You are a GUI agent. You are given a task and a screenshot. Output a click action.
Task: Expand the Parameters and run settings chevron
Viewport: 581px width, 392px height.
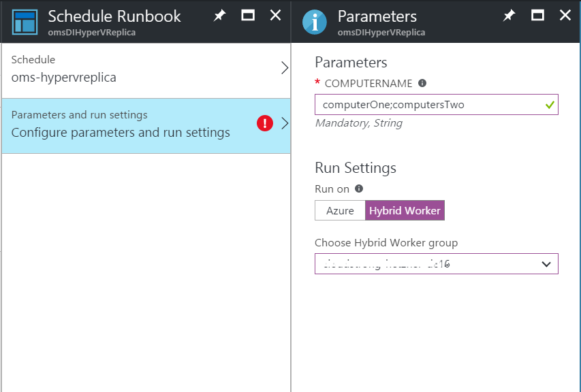point(285,123)
